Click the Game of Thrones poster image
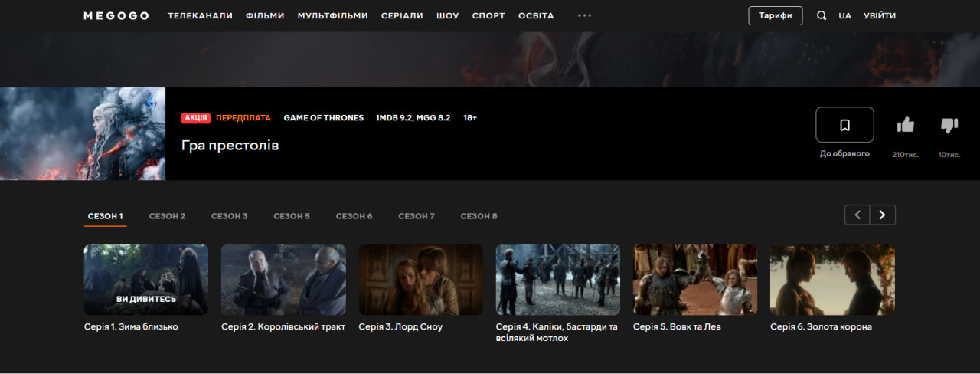The image size is (980, 374). 83,133
